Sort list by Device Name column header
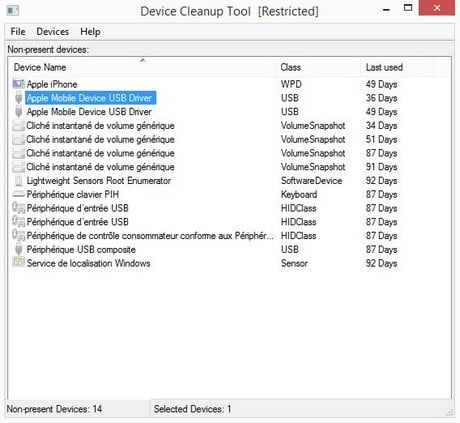Image resolution: width=460 pixels, height=423 pixels. click(x=143, y=67)
